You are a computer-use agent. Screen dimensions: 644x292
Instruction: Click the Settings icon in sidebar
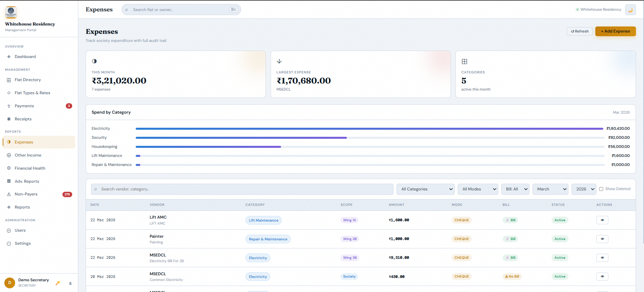[x=9, y=243]
